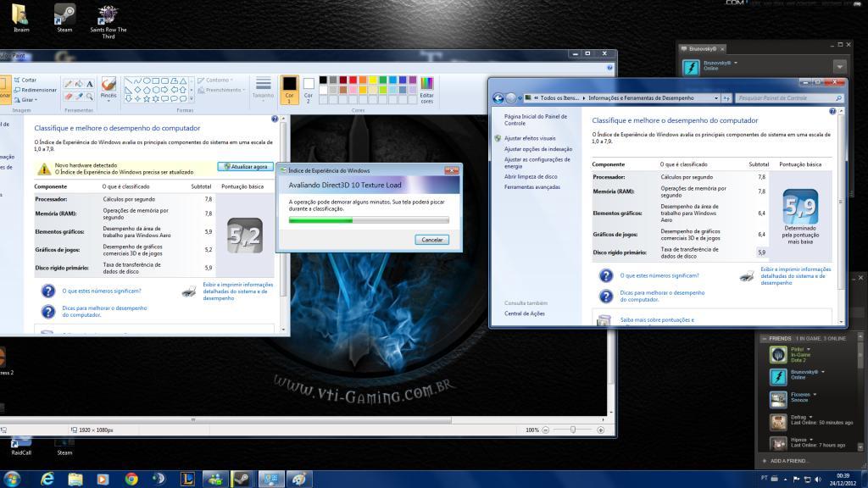The height and width of the screenshot is (488, 868).
Task: Open Abrir limpeza de disco link
Action: click(531, 176)
